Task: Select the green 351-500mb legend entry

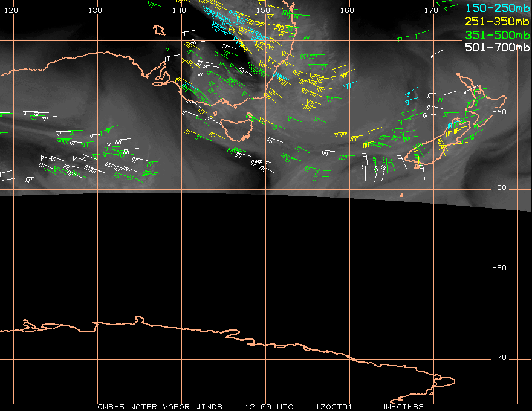Action: point(497,35)
